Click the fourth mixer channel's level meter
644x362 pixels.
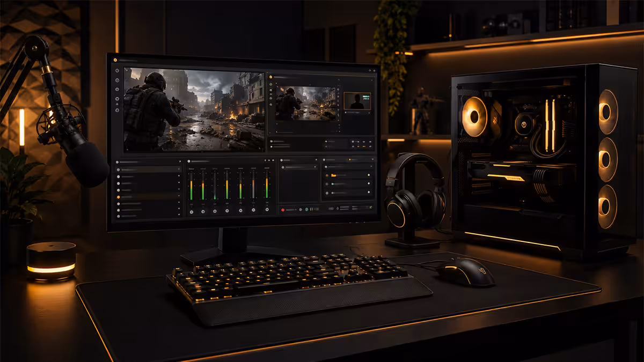227,186
